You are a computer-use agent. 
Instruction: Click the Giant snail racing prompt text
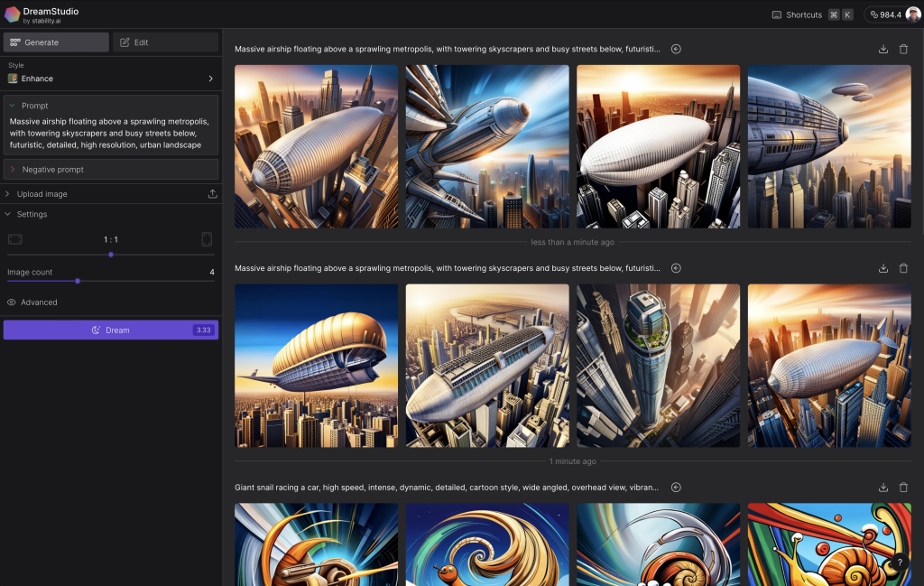(x=447, y=488)
